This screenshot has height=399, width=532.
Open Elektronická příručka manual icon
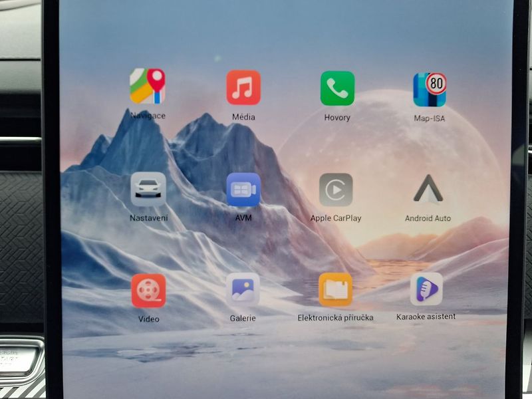point(336,289)
